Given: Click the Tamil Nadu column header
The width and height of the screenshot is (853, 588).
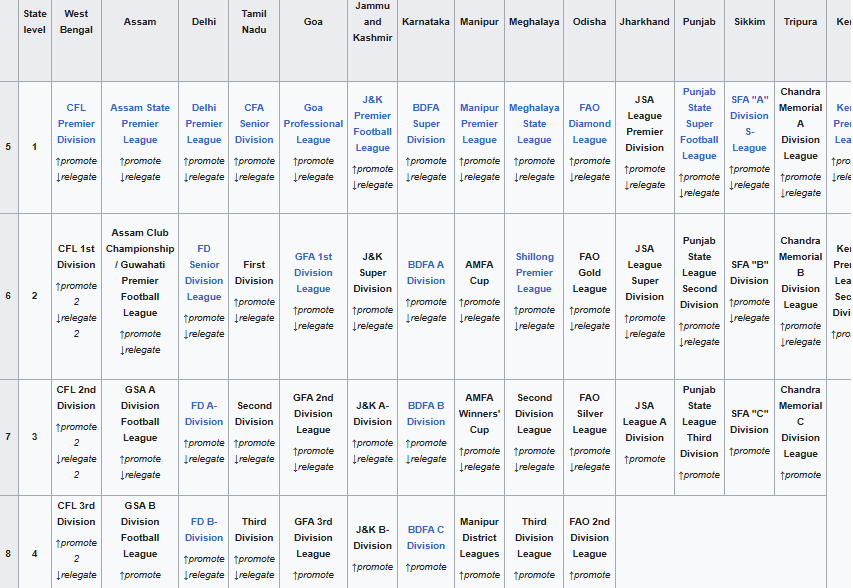Looking at the screenshot, I should point(254,22).
